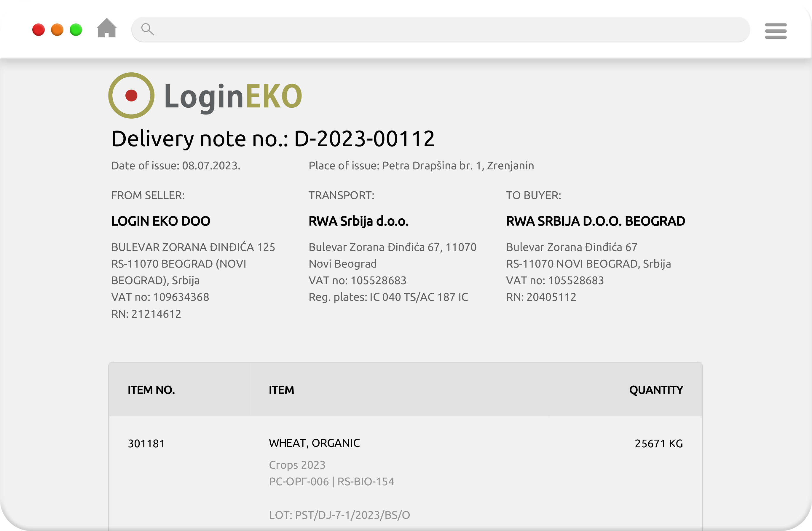812x531 pixels.
Task: Select the date of issue 08.07.2023.
Action: point(176,166)
